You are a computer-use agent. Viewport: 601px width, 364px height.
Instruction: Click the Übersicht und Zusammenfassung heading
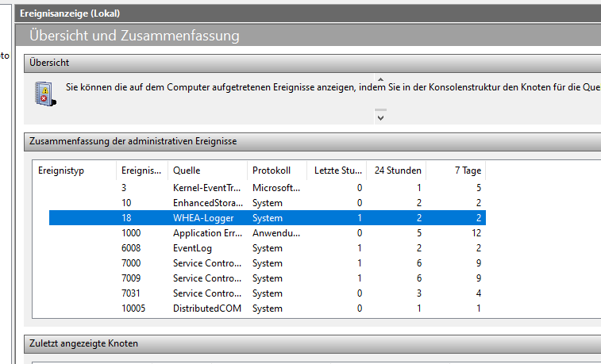pos(134,35)
